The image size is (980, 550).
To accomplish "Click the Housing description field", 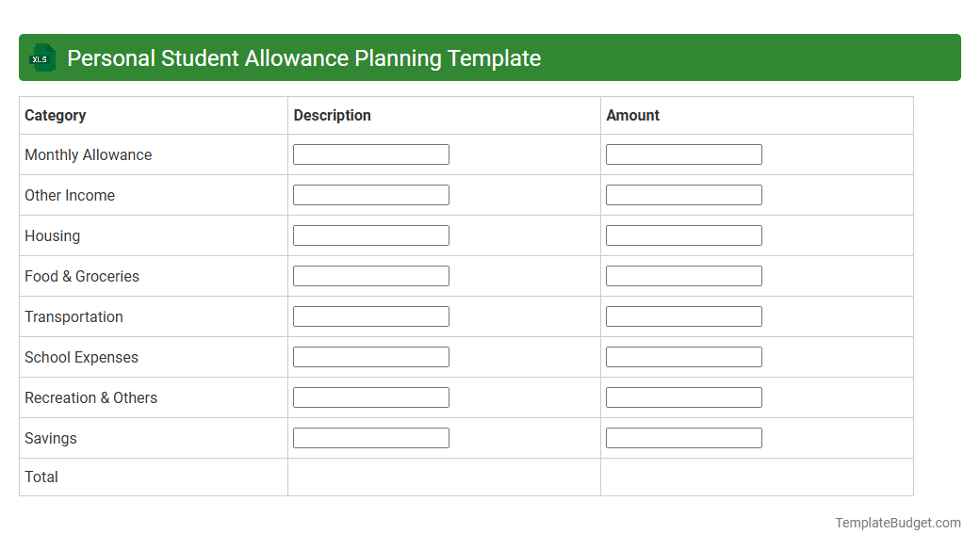I will [370, 235].
